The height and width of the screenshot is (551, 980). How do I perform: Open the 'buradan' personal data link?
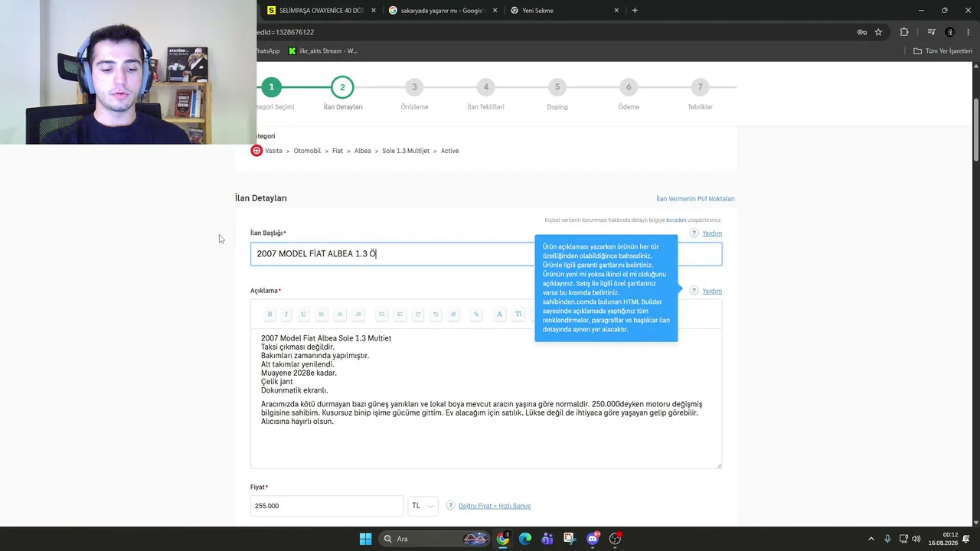point(676,220)
